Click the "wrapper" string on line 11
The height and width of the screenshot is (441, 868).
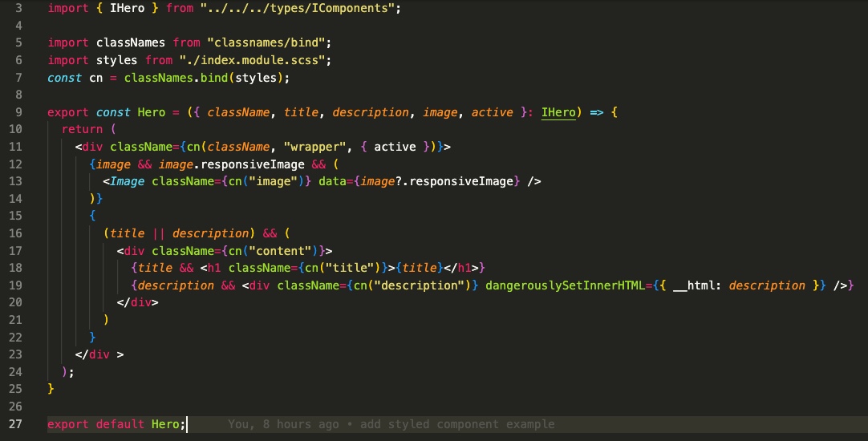point(315,147)
